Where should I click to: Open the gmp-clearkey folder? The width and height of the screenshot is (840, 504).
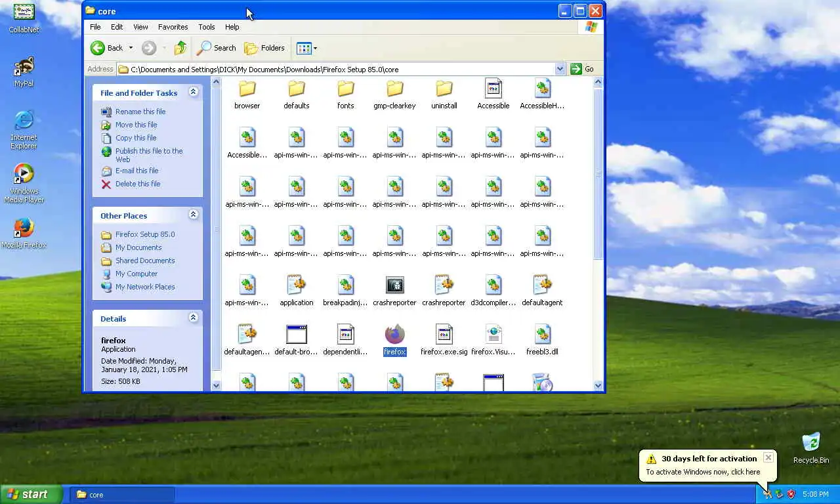click(394, 94)
